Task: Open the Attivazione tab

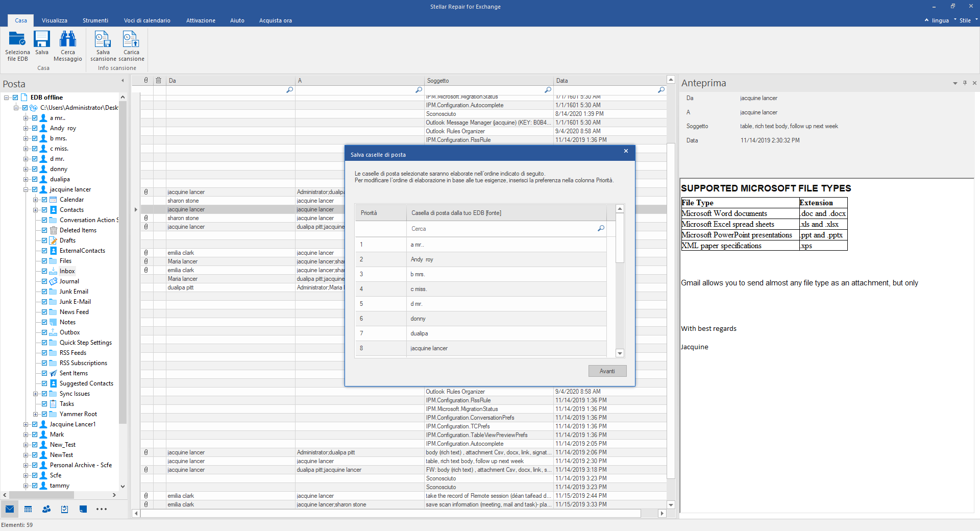Action: 201,20
